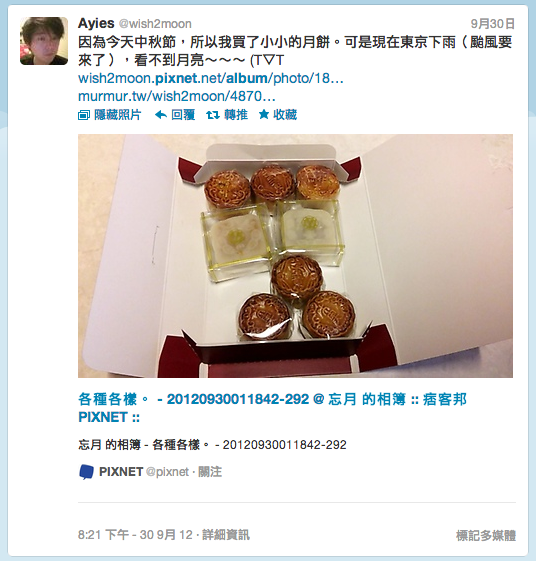Follow PIXNET via the 關注 link
This screenshot has height=561, width=536.
tap(210, 472)
